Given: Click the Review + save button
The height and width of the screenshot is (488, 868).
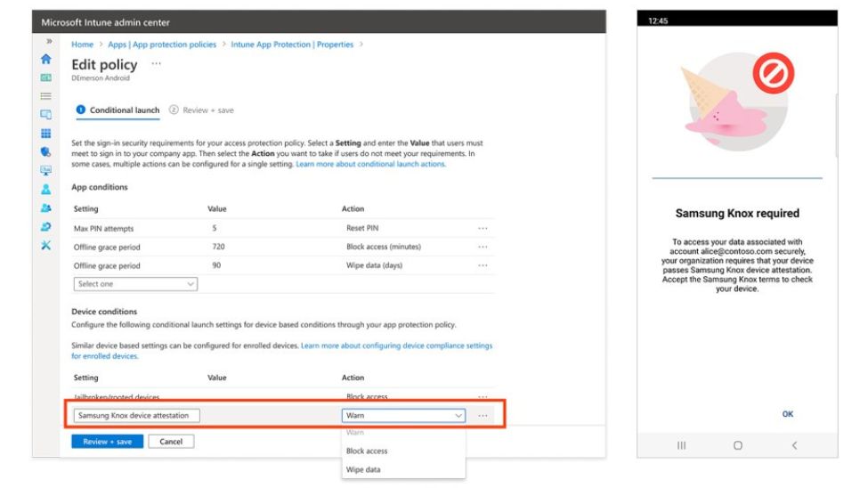Looking at the screenshot, I should point(108,442).
